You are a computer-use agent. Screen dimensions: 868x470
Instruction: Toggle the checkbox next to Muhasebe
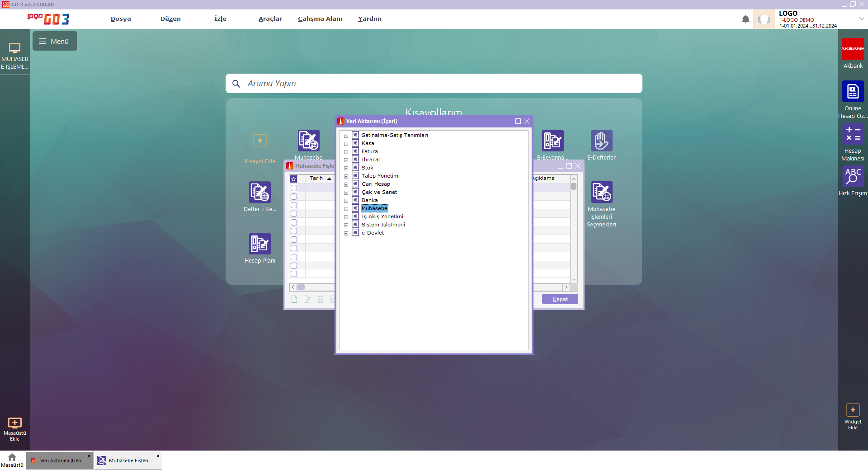pos(355,208)
